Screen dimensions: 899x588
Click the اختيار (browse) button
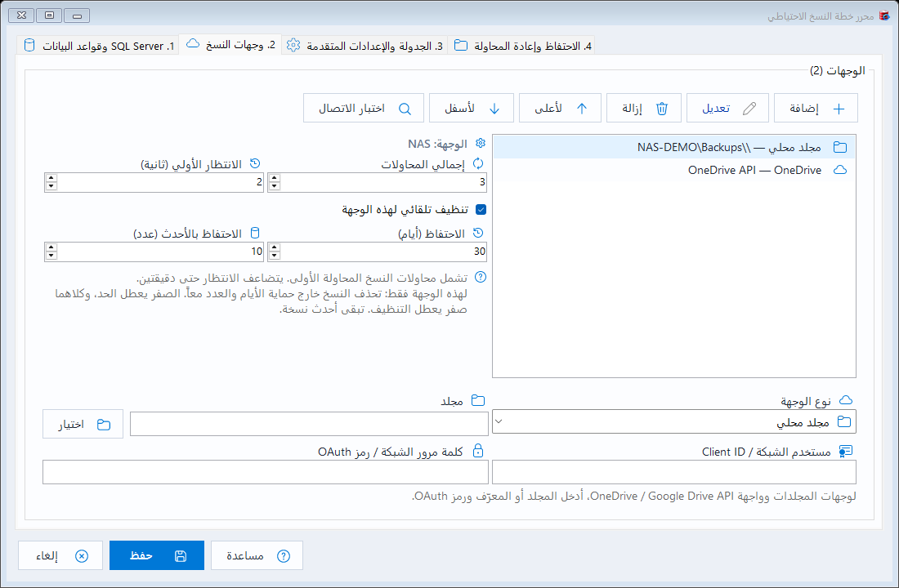83,425
